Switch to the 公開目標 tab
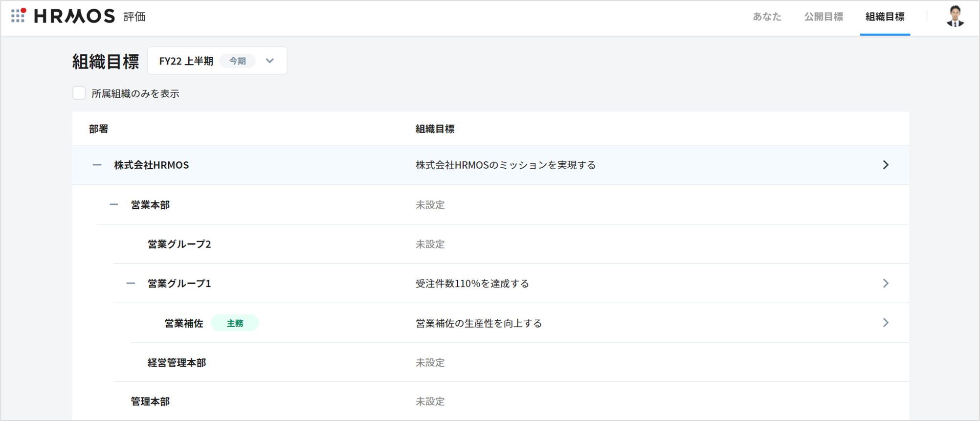Image resolution: width=980 pixels, height=421 pixels. (x=824, y=17)
